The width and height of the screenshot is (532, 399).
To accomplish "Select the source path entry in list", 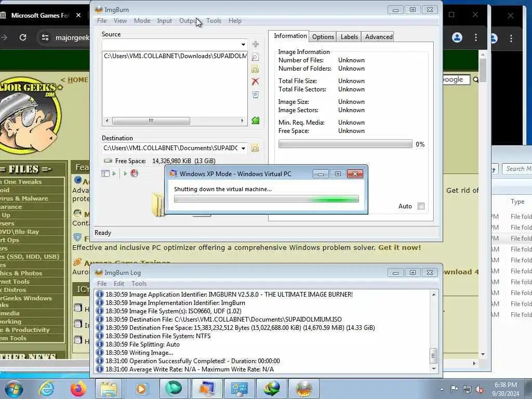I will click(175, 56).
